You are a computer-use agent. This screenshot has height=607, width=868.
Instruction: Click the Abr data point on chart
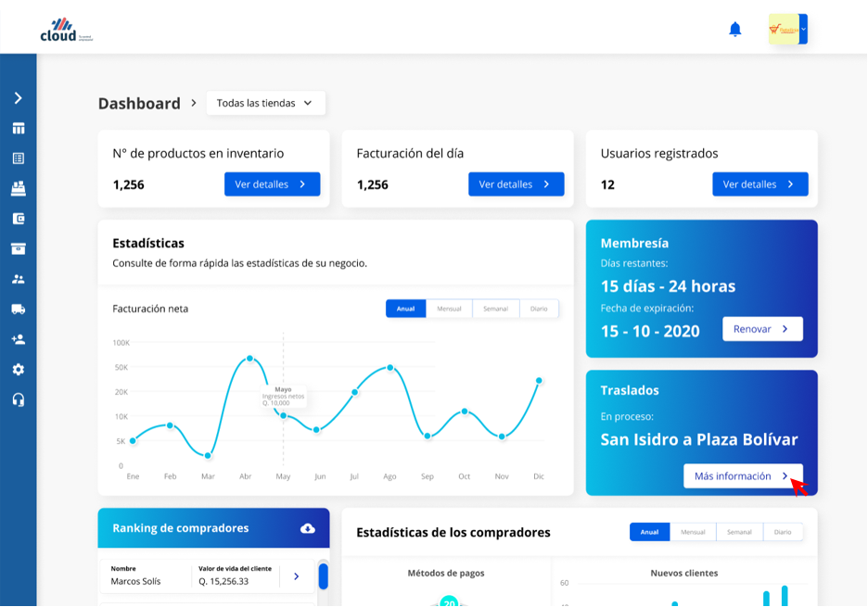(x=249, y=359)
